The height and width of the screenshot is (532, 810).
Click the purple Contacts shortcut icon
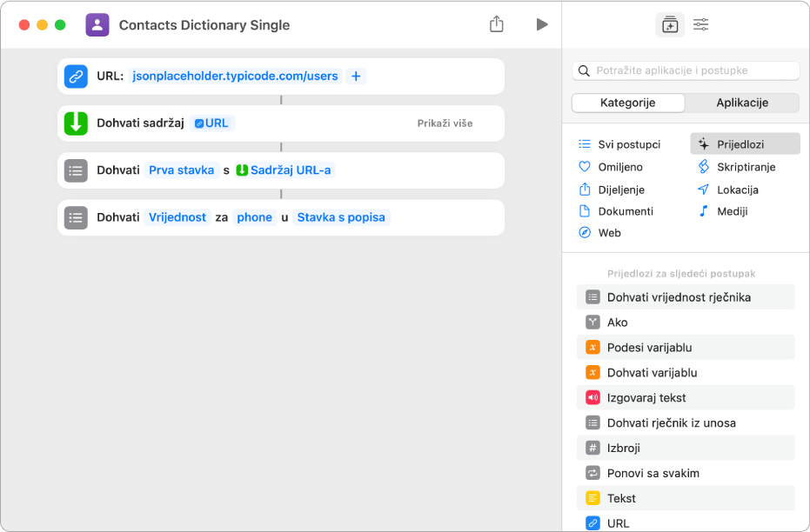pyautogui.click(x=97, y=24)
